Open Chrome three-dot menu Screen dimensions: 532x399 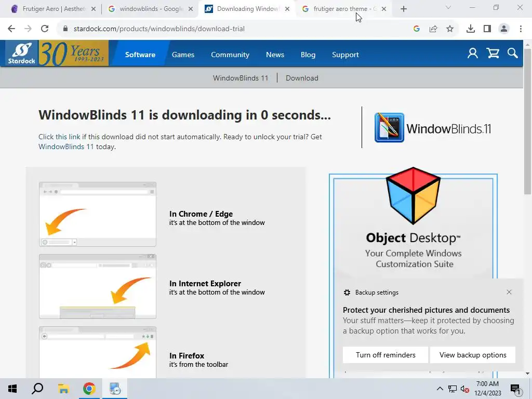point(521,29)
